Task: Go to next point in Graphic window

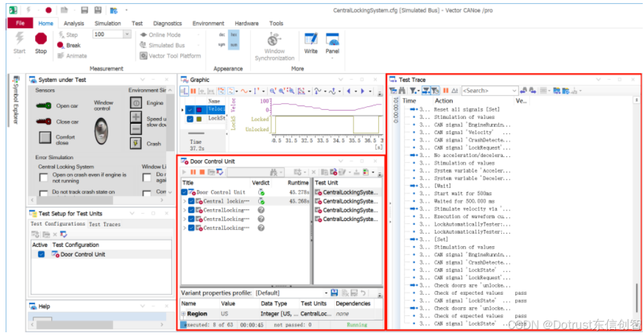Action: (362, 91)
